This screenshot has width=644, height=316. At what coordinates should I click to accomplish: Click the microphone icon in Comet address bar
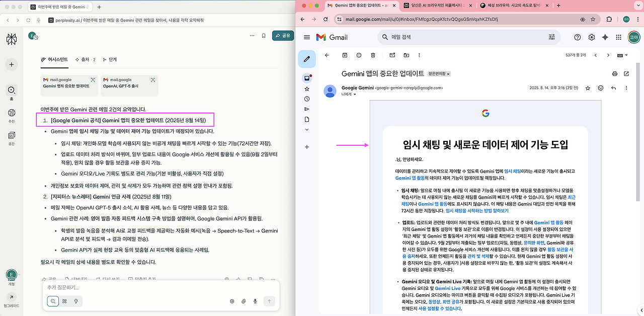(x=39, y=20)
